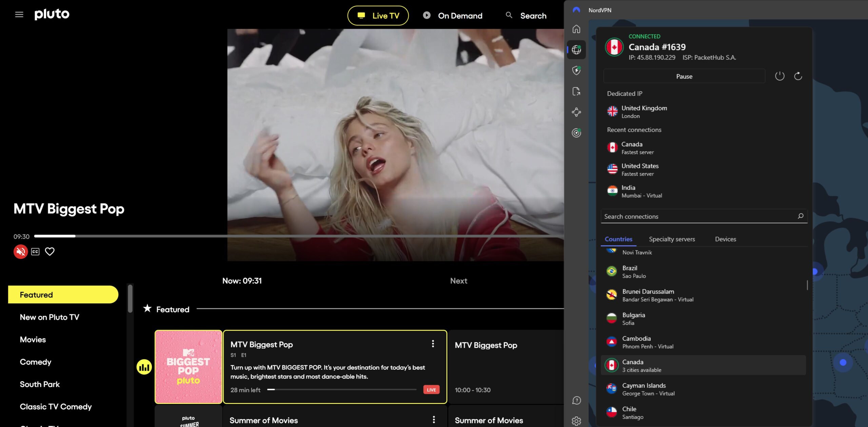868x427 pixels.
Task: Connect to Cambodia Phnom Penh - Virtual
Action: tap(703, 342)
